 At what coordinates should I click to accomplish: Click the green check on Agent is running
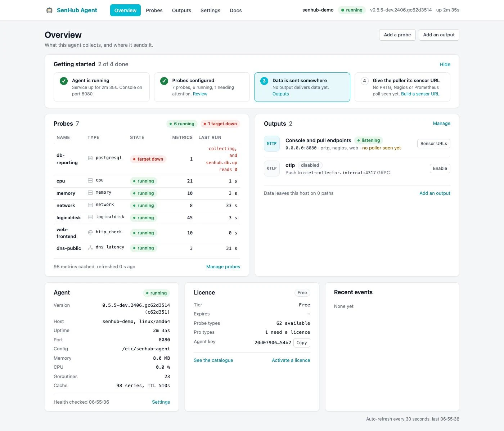(x=64, y=81)
